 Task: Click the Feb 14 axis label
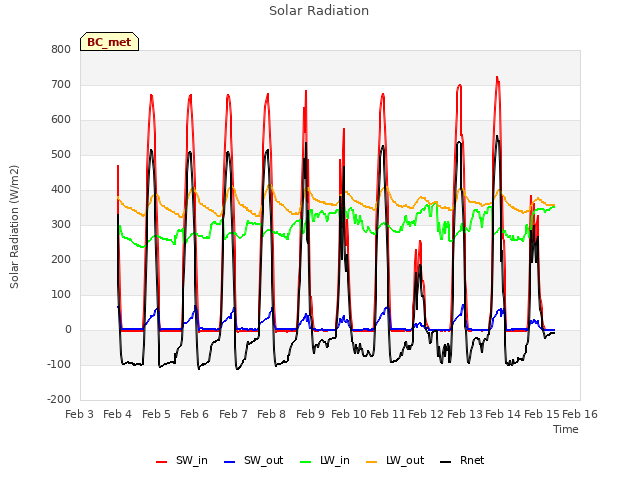coord(503,414)
